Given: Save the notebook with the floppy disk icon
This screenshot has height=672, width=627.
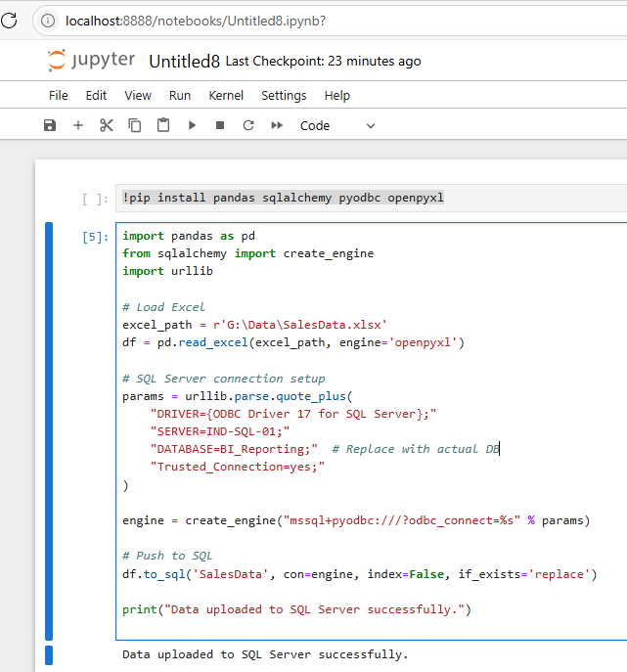Looking at the screenshot, I should [x=50, y=125].
